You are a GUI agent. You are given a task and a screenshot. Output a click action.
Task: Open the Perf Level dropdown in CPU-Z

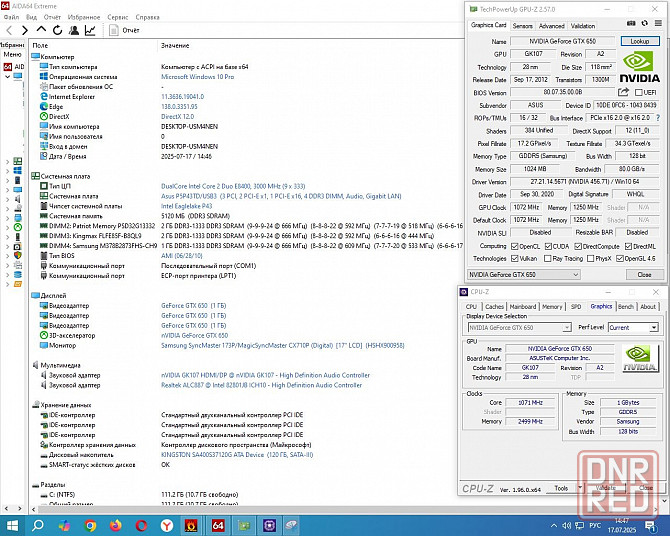[x=633, y=327]
